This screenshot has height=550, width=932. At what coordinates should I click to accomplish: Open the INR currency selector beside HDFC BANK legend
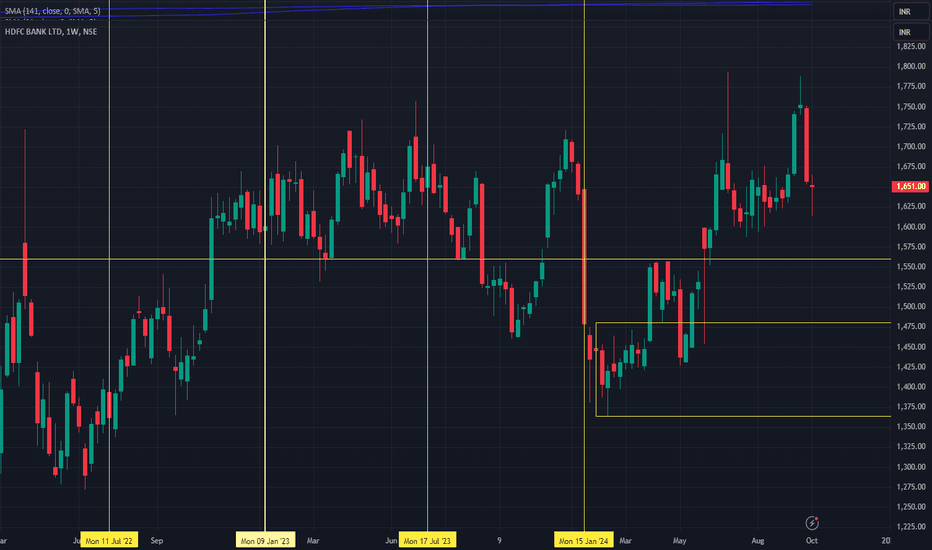(x=911, y=32)
